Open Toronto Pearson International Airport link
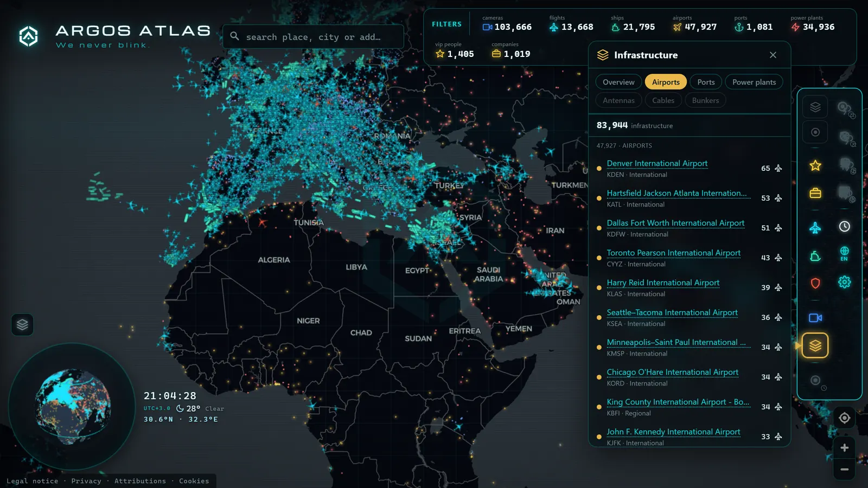 [x=673, y=253]
